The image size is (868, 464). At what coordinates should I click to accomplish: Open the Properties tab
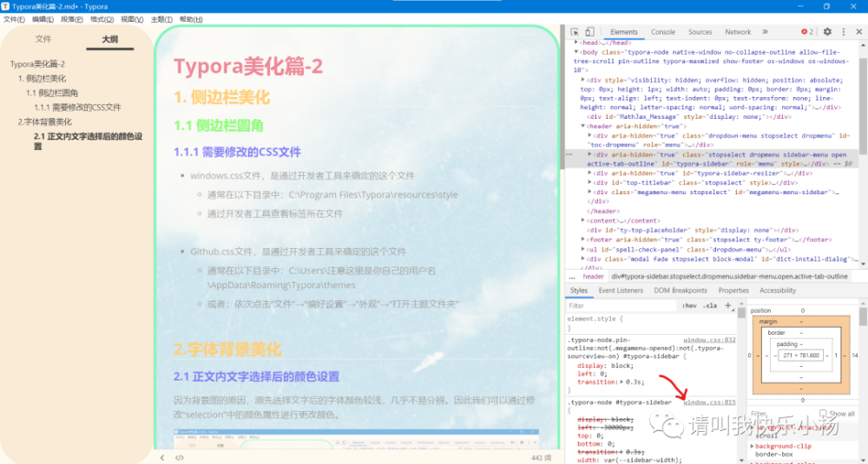pyautogui.click(x=733, y=291)
